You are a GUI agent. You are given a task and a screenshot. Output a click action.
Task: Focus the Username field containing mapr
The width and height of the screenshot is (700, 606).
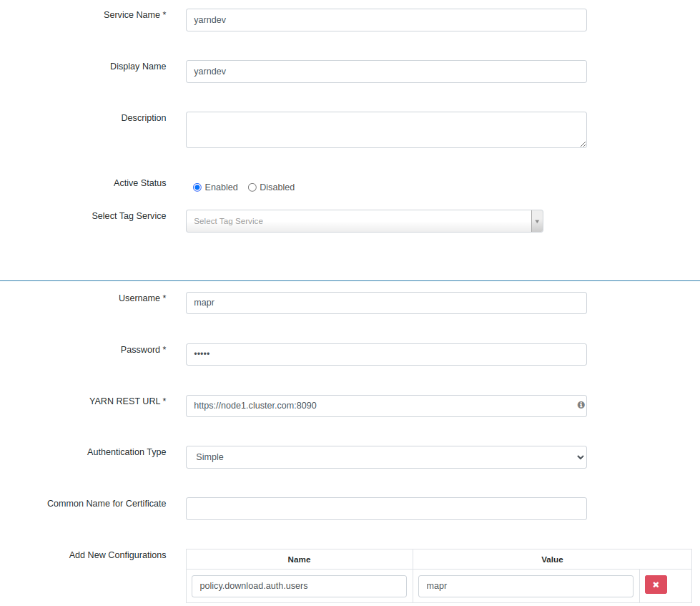386,303
